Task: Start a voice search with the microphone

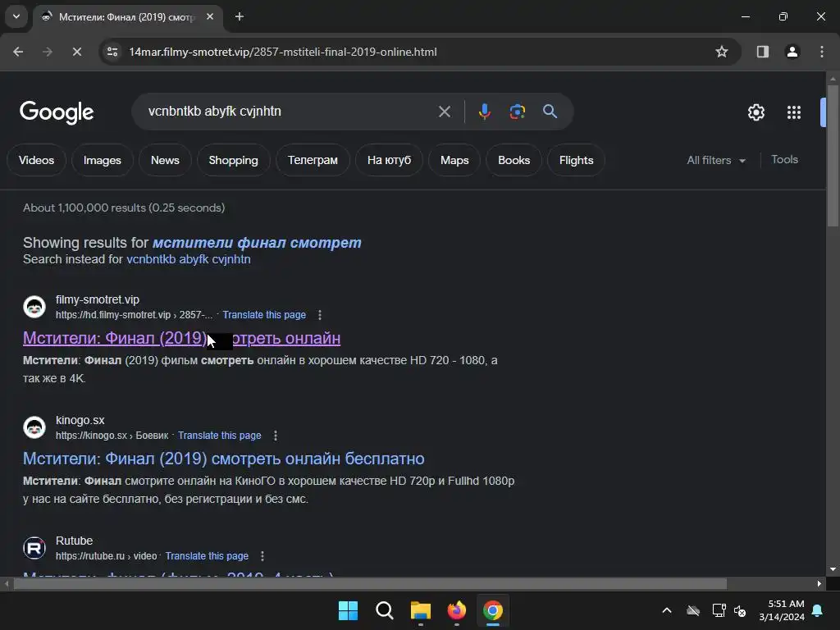Action: 485,112
